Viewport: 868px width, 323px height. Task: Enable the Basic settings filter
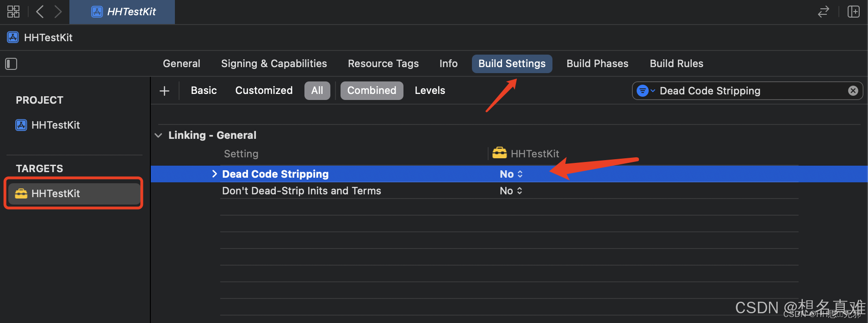point(204,90)
